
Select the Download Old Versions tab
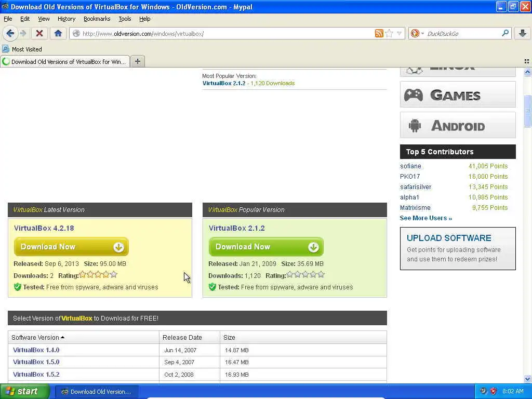tap(65, 61)
